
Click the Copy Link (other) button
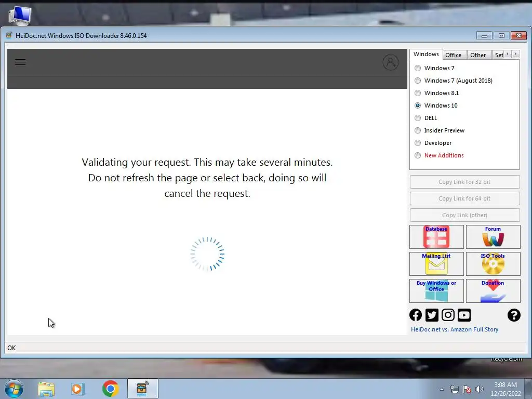click(464, 215)
